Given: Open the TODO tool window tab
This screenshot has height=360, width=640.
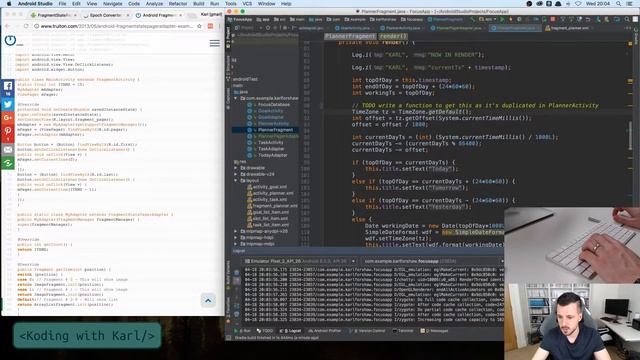Looking at the screenshot, I should pos(265,331).
